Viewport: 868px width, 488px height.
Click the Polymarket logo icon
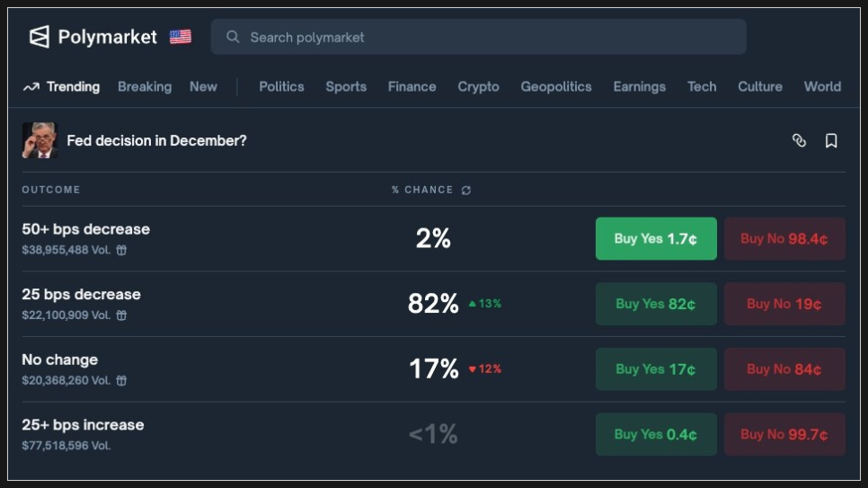tap(40, 37)
